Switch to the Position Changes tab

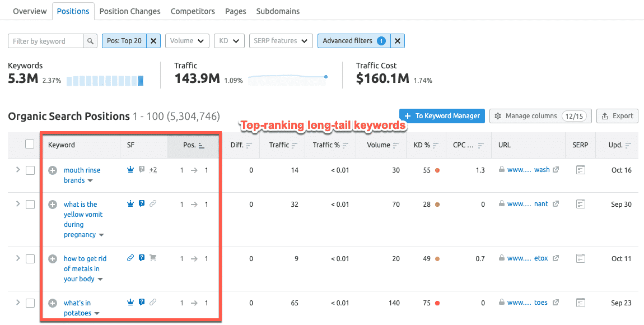point(130,11)
